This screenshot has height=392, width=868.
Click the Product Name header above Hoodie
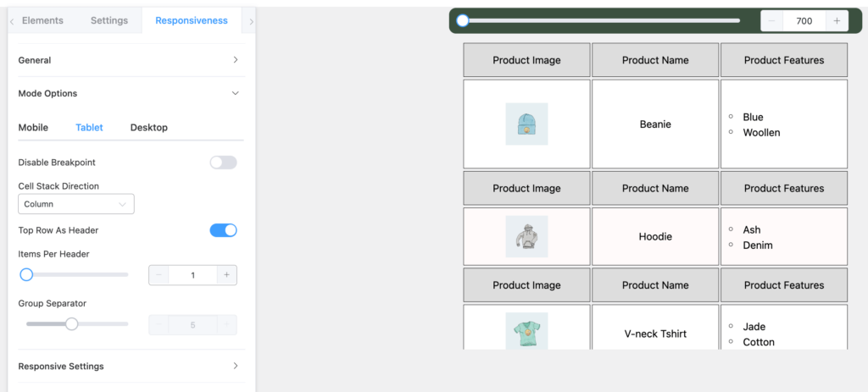tap(655, 188)
